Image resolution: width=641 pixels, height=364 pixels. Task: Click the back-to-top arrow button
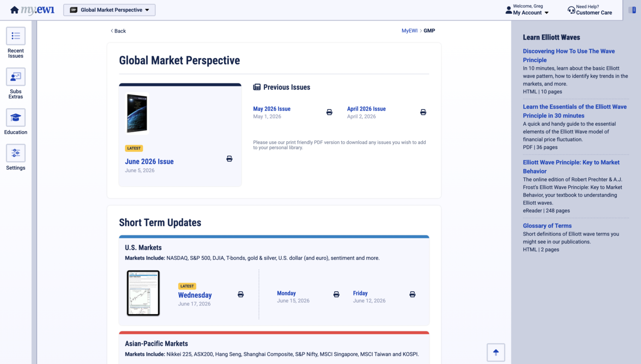496,353
